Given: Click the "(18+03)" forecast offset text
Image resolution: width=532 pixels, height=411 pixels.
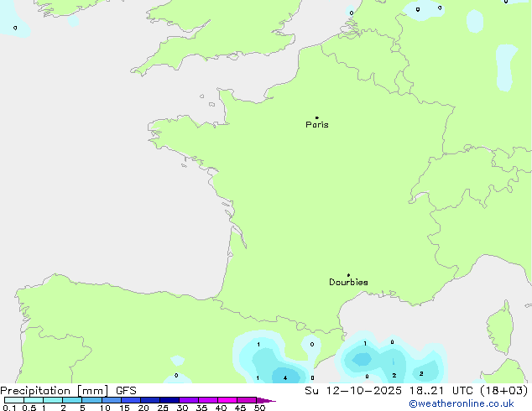Looking at the screenshot, I should pyautogui.click(x=504, y=391).
